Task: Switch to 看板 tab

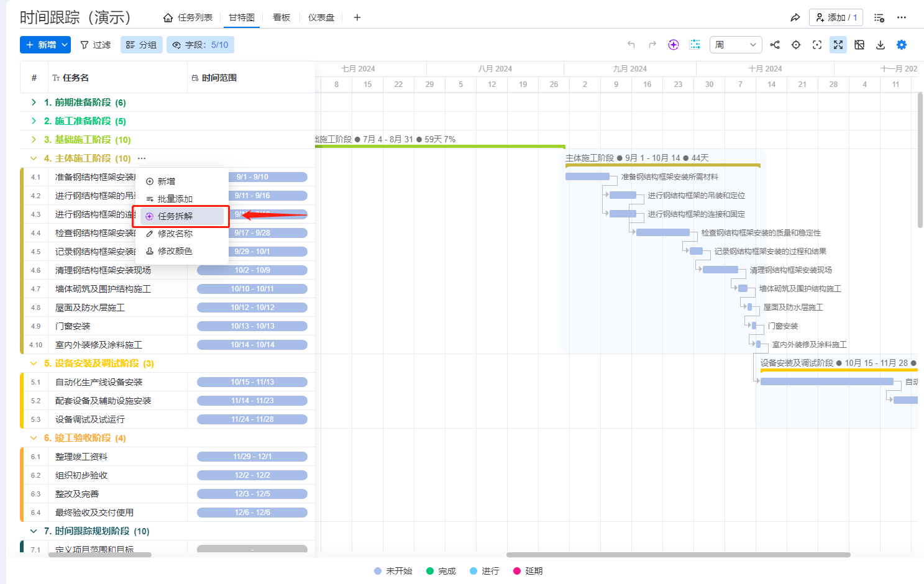Action: click(x=281, y=17)
